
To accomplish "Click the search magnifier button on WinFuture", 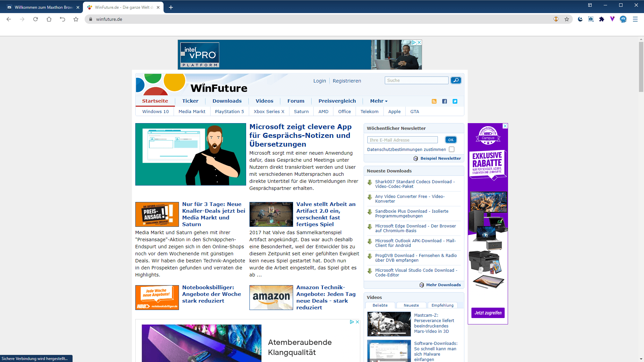I will click(x=456, y=80).
